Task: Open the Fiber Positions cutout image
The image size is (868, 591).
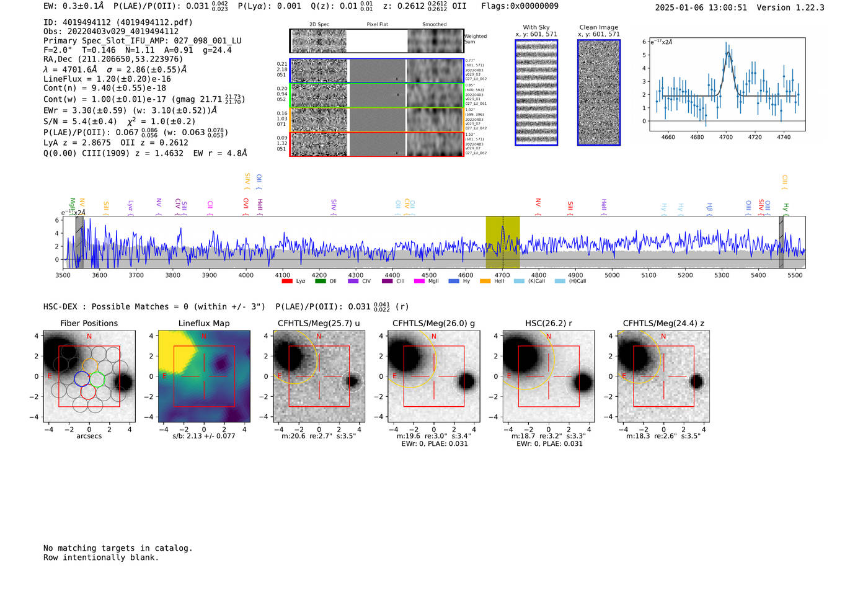Action: pyautogui.click(x=89, y=376)
